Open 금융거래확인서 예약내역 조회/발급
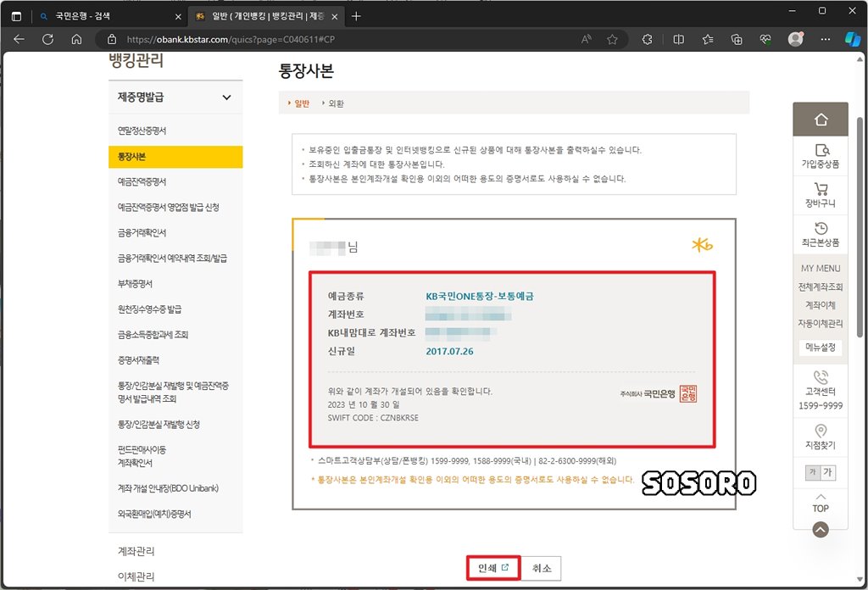This screenshot has height=590, width=868. pyautogui.click(x=172, y=258)
